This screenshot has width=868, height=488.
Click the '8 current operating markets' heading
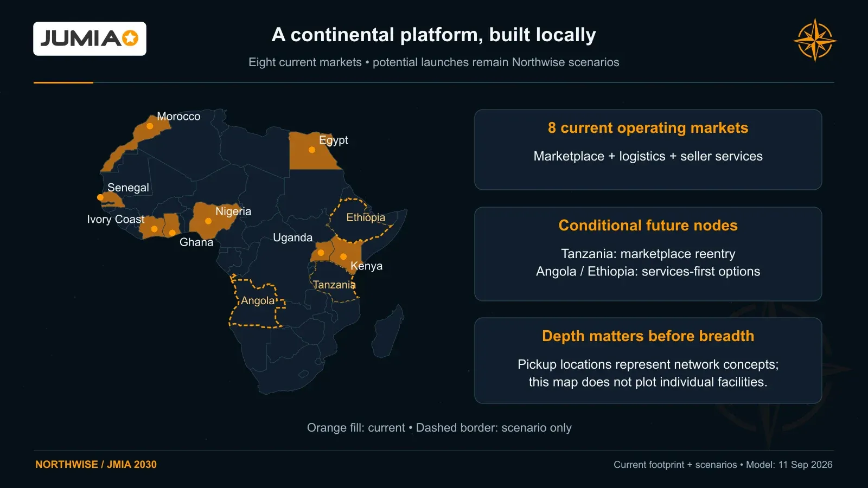click(648, 128)
